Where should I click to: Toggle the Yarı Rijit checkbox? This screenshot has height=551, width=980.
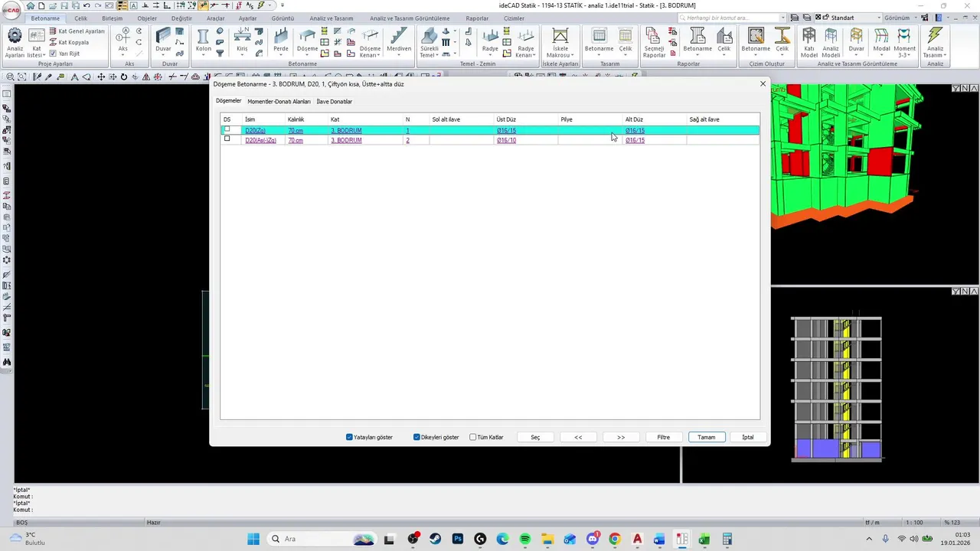(x=52, y=54)
